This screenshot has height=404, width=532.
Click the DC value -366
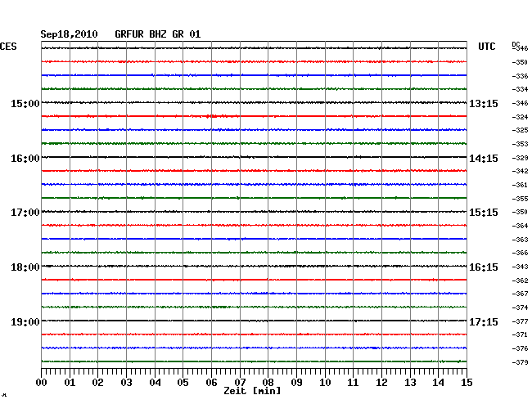tap(520, 253)
